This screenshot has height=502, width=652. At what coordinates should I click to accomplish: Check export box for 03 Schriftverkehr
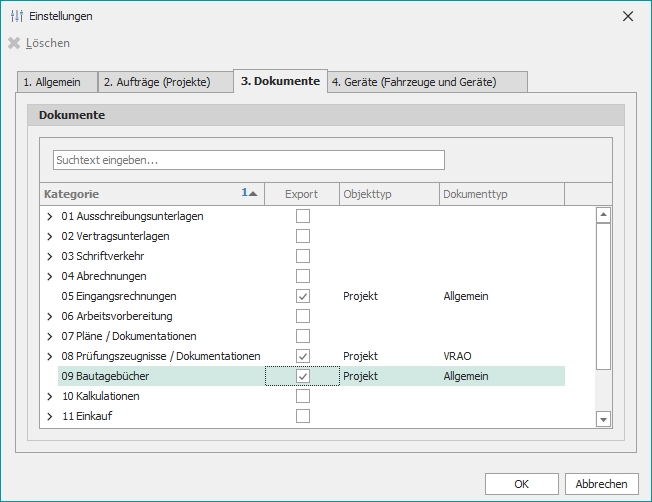(303, 256)
